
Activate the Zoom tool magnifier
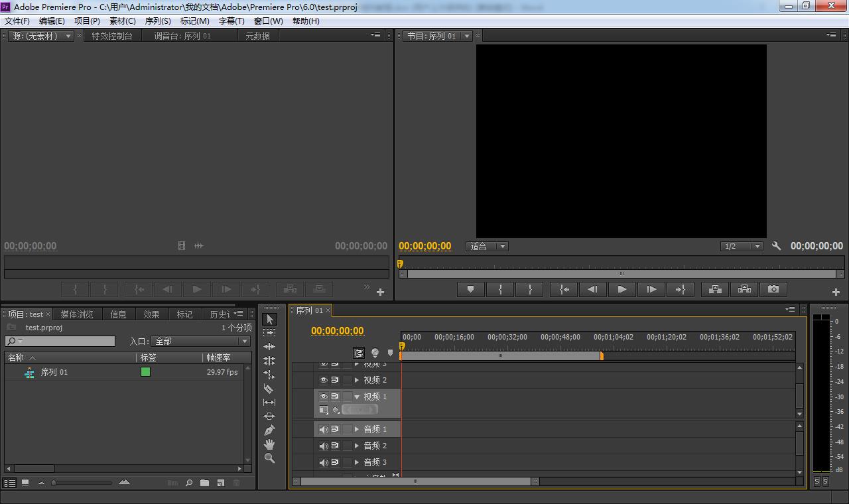[x=269, y=458]
